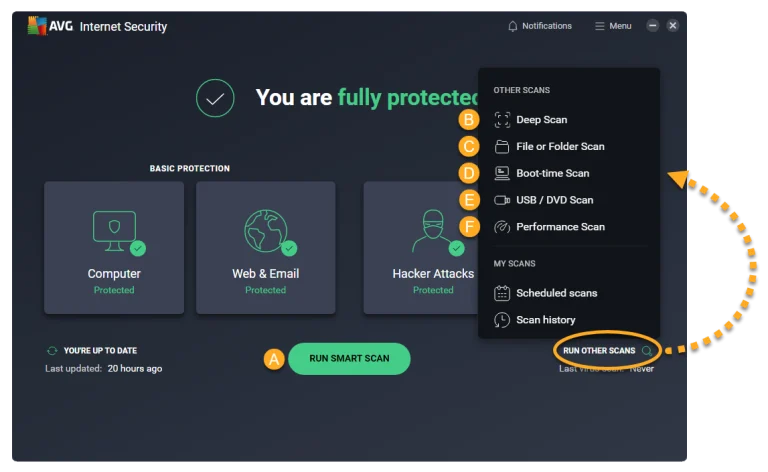
Task: Click the magnifier icon beside Run Other Scans
Action: [x=647, y=351]
